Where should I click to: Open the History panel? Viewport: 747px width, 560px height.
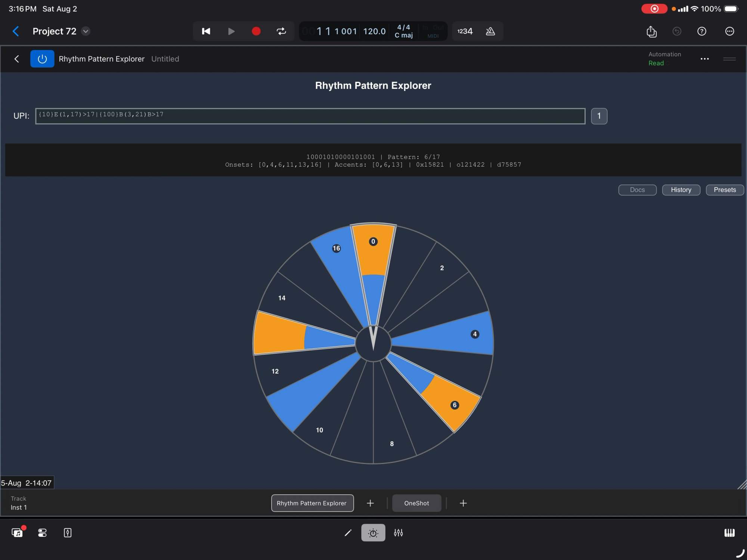[x=681, y=190]
